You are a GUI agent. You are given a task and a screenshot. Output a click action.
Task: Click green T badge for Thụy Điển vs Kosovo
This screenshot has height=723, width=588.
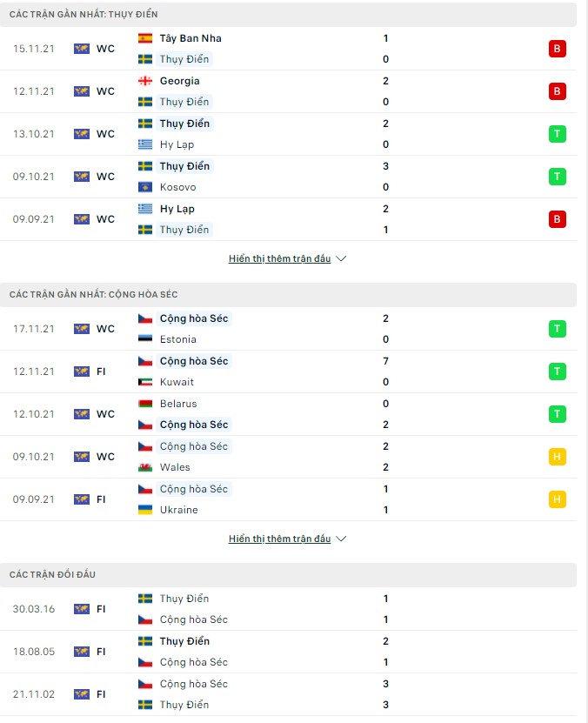point(557,177)
